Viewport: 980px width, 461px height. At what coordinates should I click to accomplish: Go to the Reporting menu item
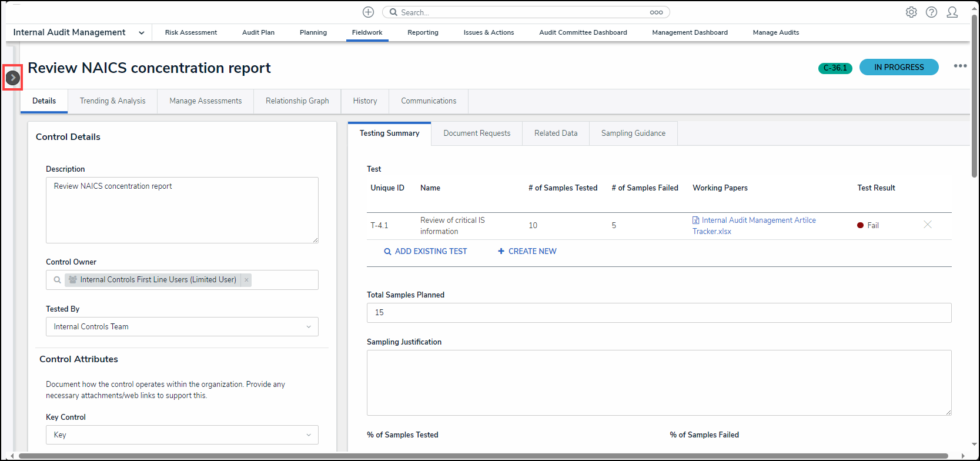423,32
